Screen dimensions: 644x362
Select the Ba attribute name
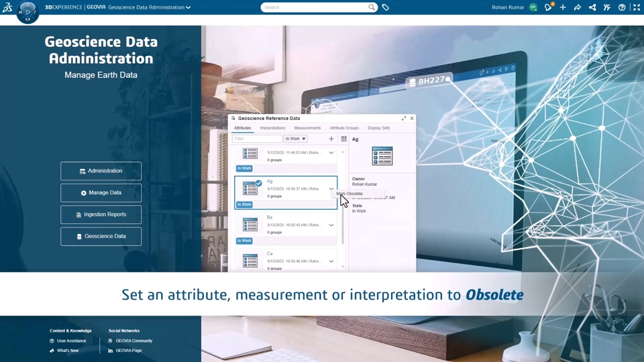click(x=270, y=217)
